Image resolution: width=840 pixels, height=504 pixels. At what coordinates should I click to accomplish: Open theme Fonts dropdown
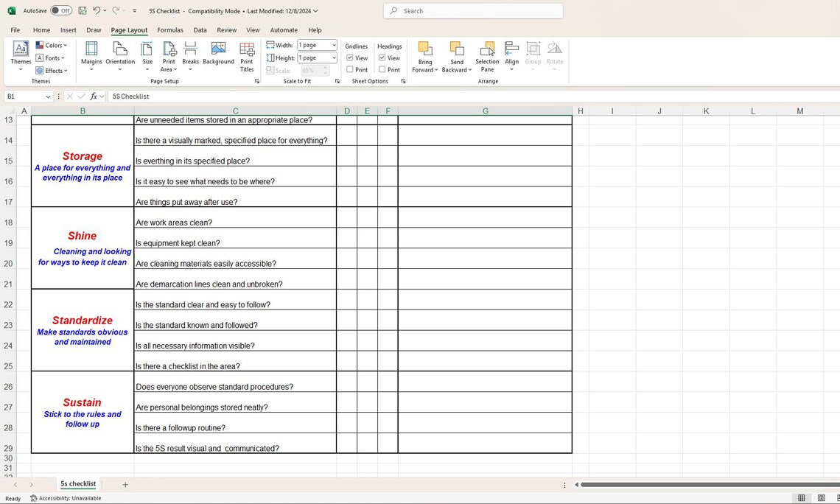[50, 58]
